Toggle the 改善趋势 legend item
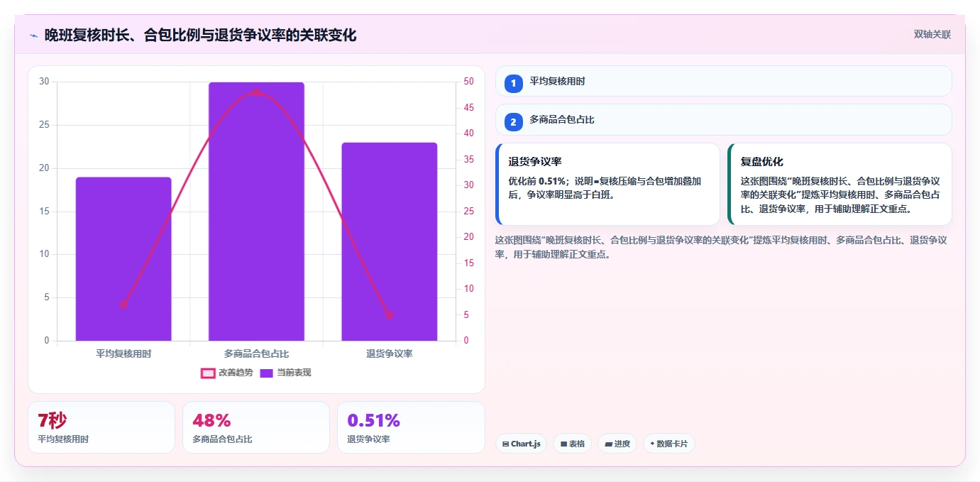980x482 pixels. pos(227,373)
